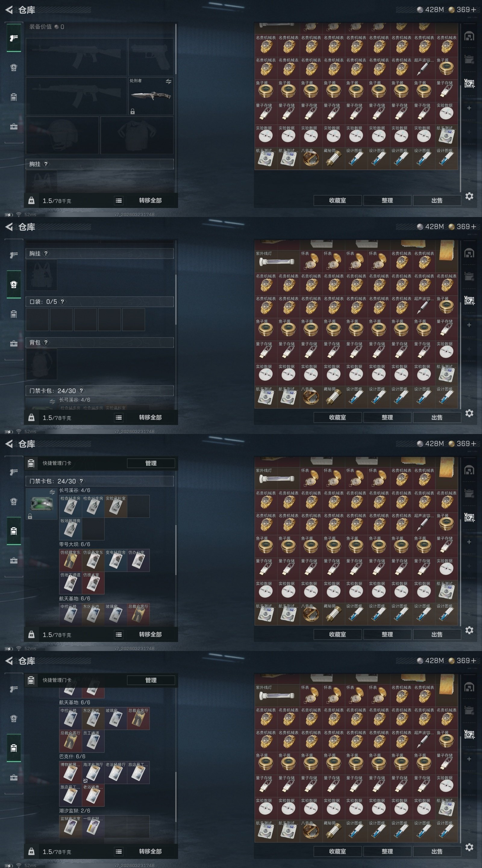Click the 装备价值 label above the weapon slots
The width and height of the screenshot is (482, 868).
click(41, 27)
